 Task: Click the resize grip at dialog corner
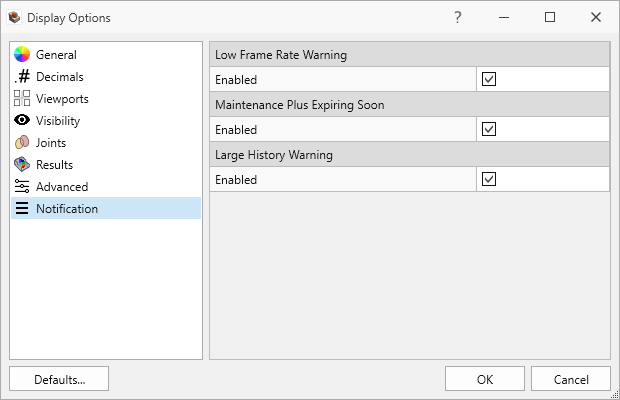coord(615,395)
